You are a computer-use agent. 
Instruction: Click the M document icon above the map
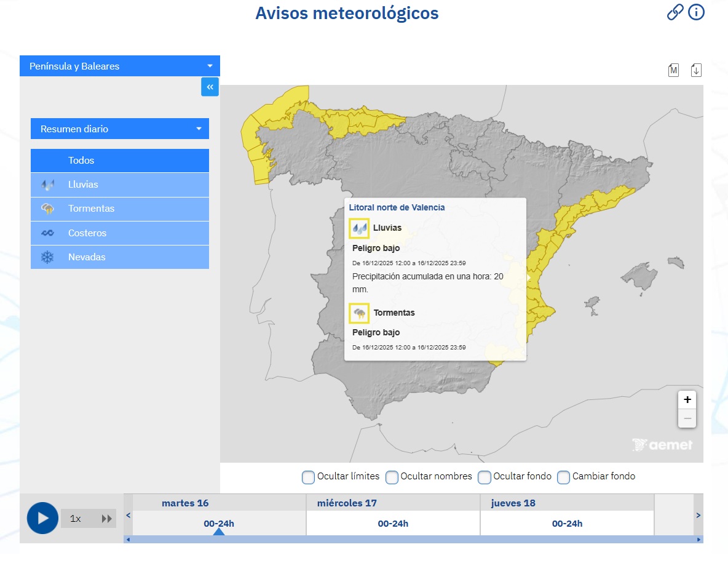673,70
